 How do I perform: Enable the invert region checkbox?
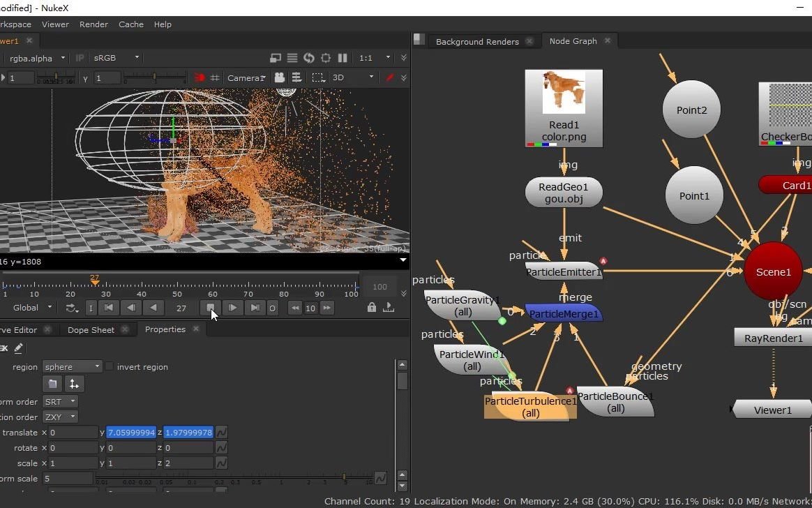tap(110, 366)
